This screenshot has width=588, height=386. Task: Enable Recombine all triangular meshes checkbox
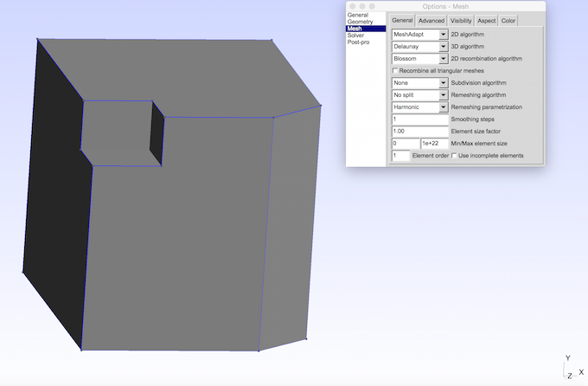click(396, 71)
